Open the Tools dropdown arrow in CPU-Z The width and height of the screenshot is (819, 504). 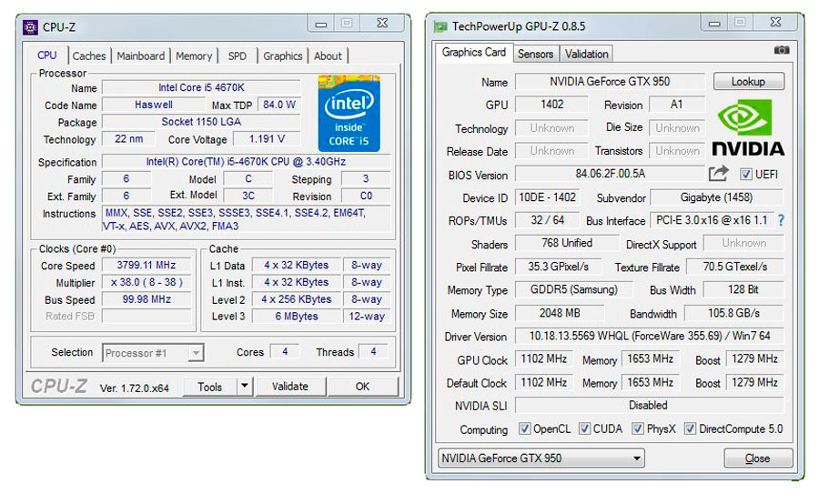pos(244,387)
